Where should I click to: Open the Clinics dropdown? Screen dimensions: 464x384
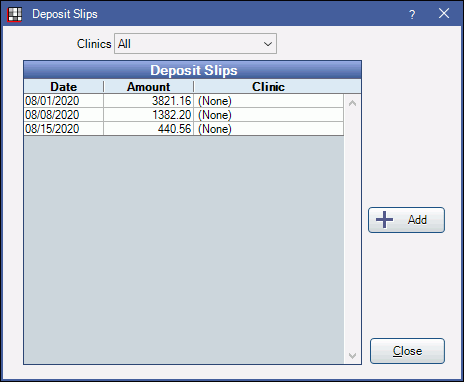[195, 43]
